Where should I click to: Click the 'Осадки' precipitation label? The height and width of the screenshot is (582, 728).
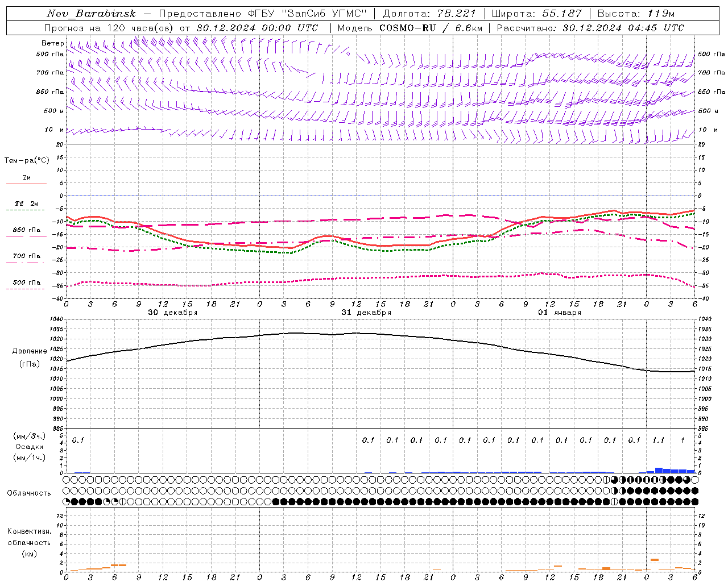[30, 447]
